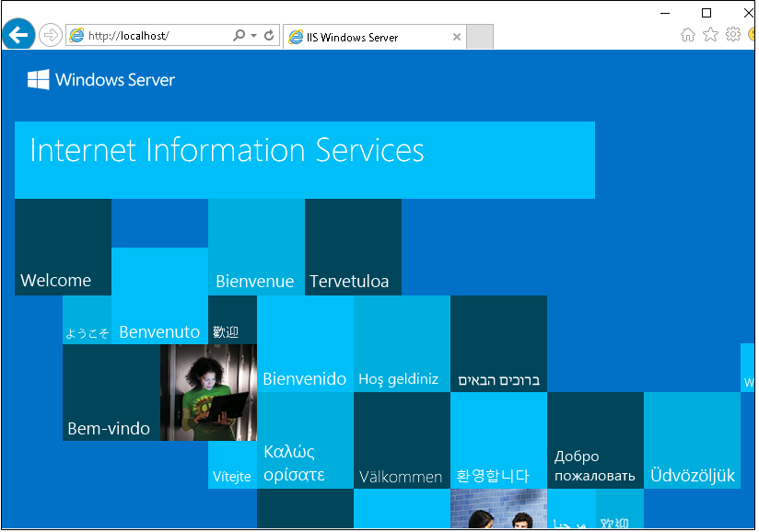This screenshot has height=532, width=759.
Task: Click the Internet Information Services banner
Action: click(x=304, y=159)
